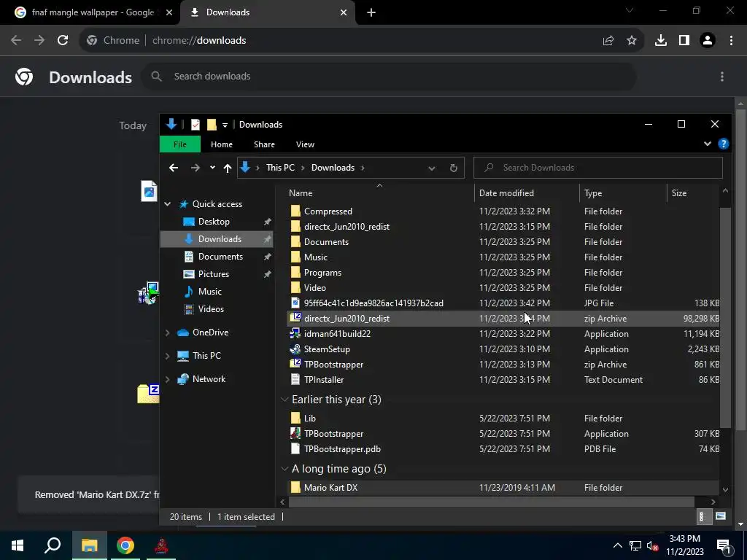Expand OneDrive tree node

(167, 332)
